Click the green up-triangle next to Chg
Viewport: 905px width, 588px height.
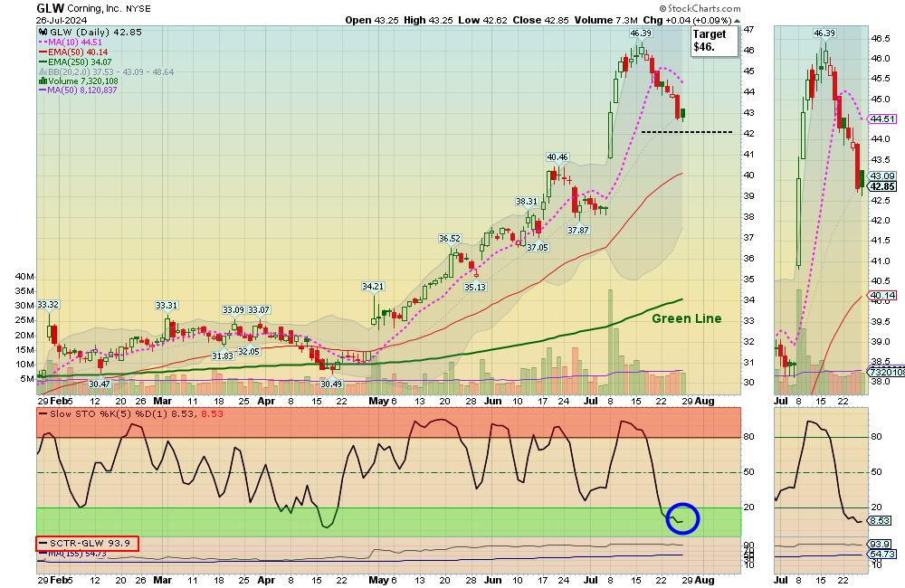(737, 20)
